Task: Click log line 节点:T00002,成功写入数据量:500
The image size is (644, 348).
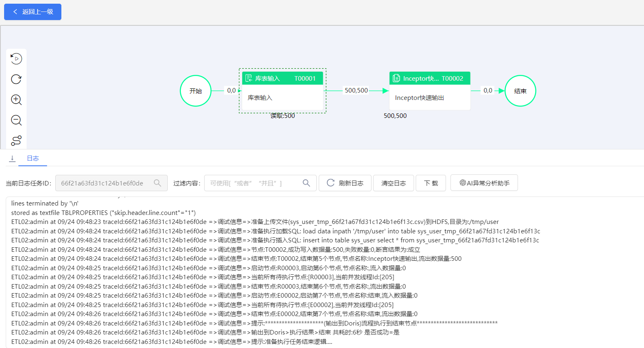Action: [216, 250]
